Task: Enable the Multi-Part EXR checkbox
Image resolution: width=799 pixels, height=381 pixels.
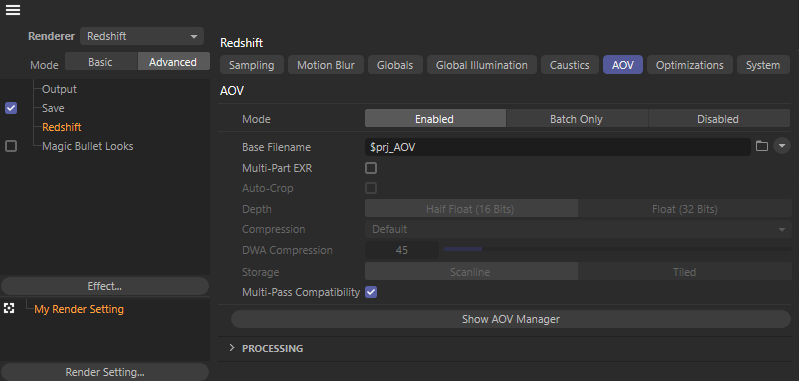Action: (x=371, y=168)
